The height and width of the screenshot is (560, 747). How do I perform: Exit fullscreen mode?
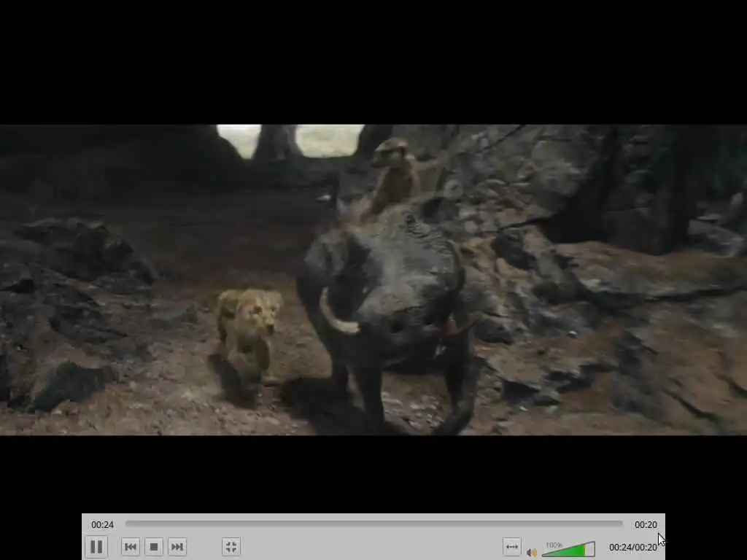coord(231,547)
